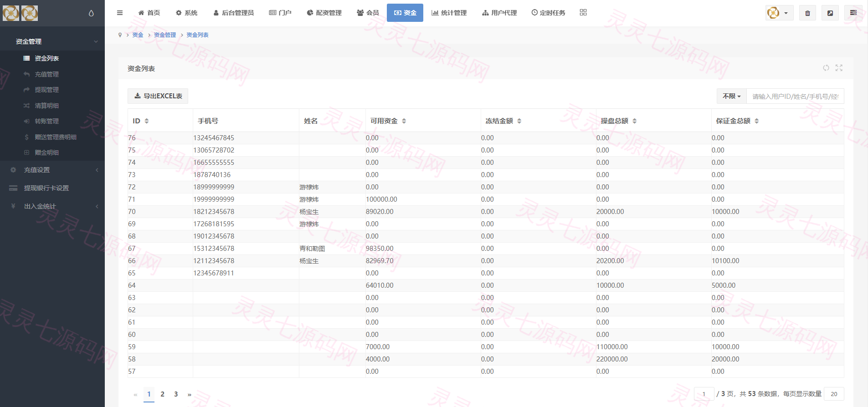Open 清算明细 in the sidebar
Screen dimensions: 868x407
click(x=47, y=106)
